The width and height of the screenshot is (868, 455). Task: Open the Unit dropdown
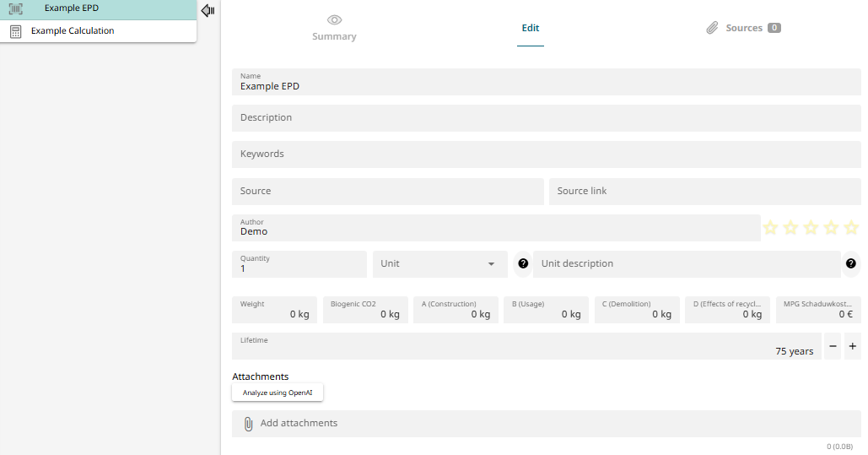click(x=439, y=264)
